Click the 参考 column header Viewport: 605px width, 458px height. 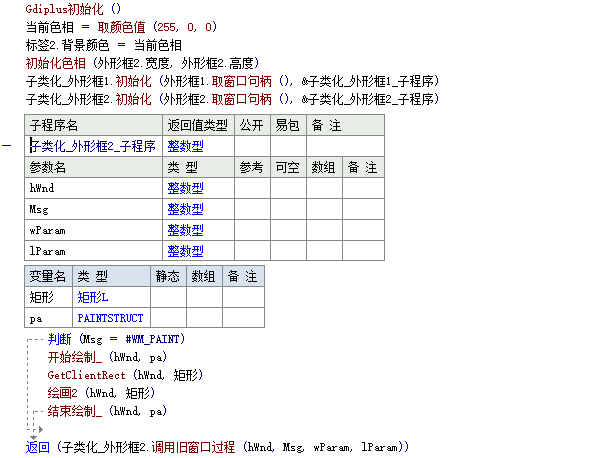[252, 167]
